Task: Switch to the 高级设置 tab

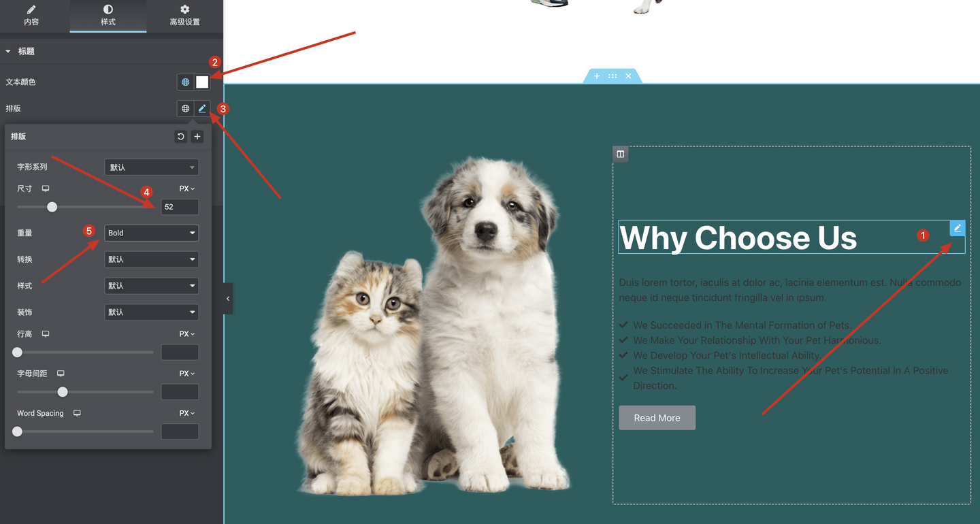Action: pos(185,16)
